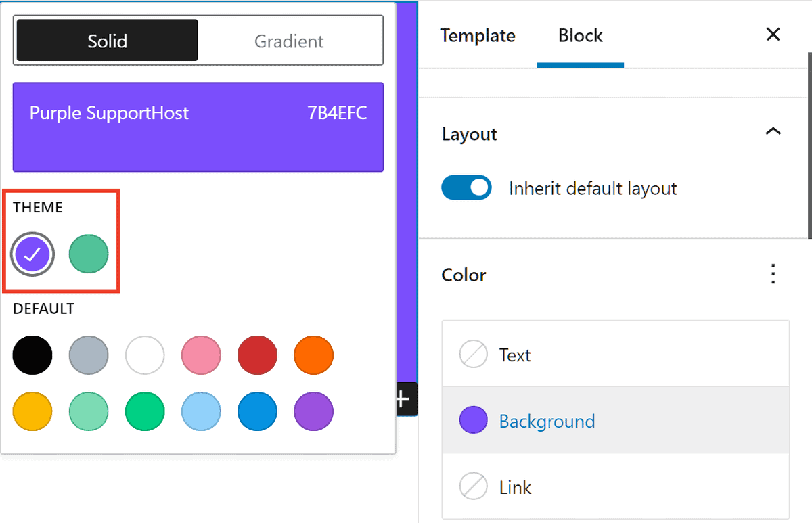Click the empty Link color indicator icon
The height and width of the screenshot is (523, 812).
click(x=473, y=487)
